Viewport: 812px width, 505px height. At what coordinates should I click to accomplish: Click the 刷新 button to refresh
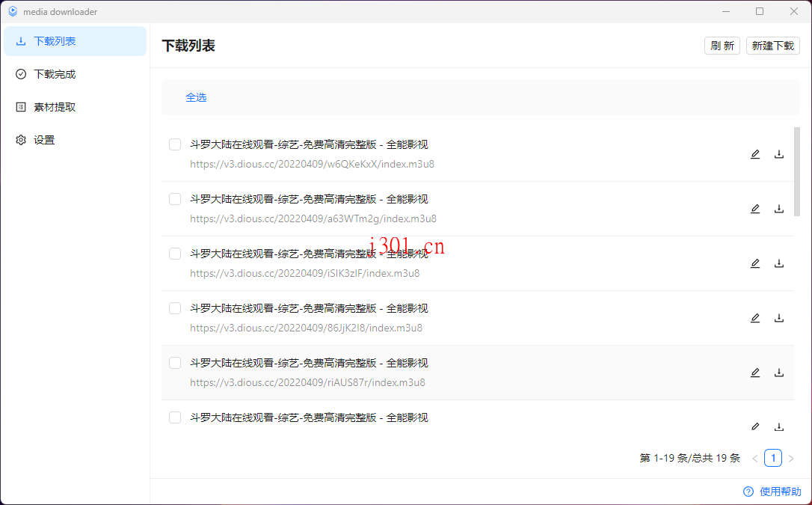[722, 45]
